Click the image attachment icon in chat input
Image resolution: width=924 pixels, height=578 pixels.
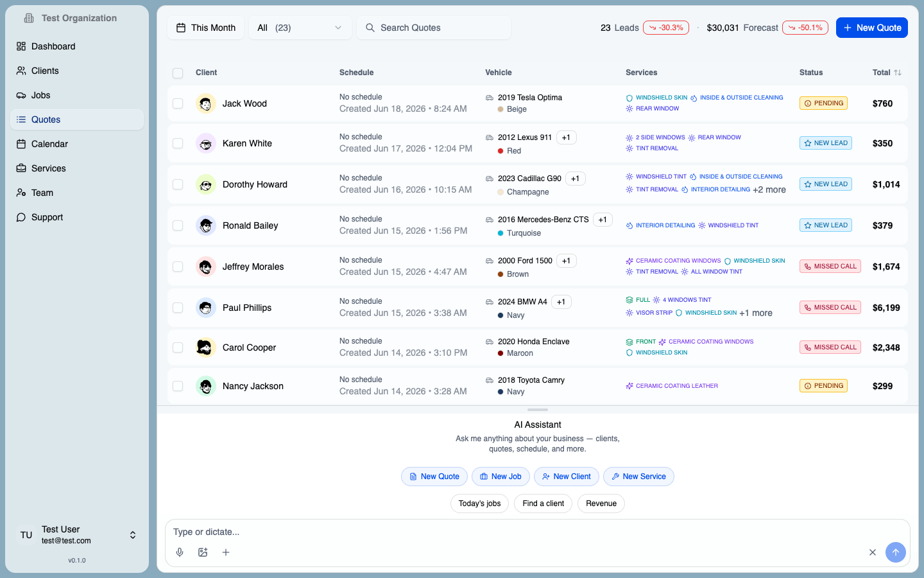point(203,552)
